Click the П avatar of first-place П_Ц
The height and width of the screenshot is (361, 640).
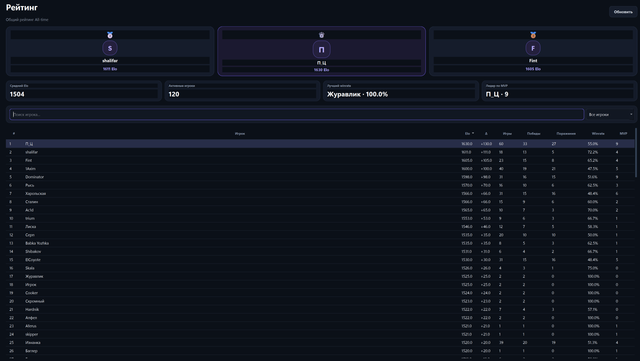pos(322,49)
